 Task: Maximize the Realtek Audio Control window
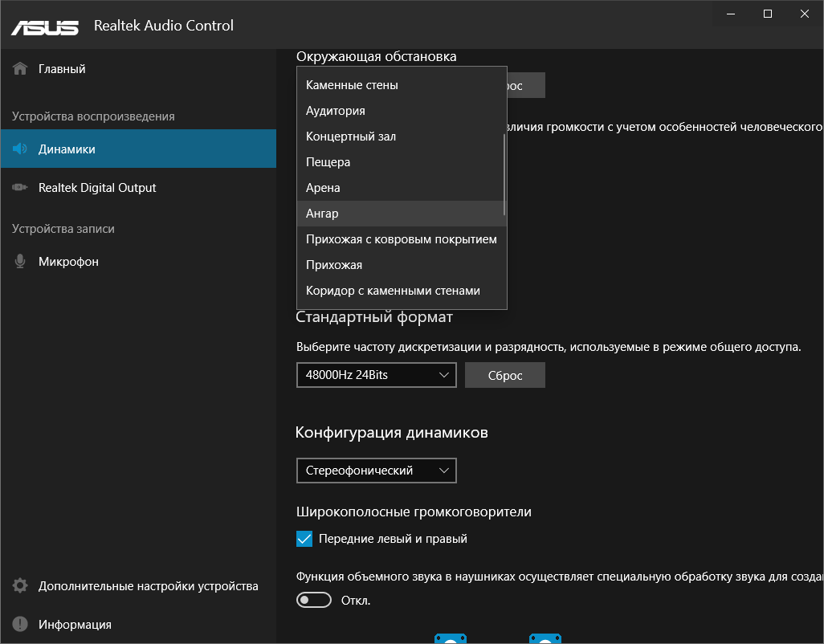[x=768, y=14]
